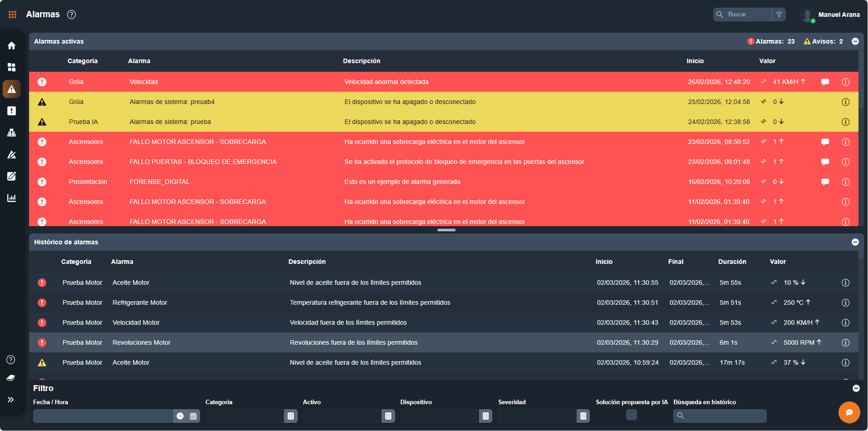The image size is (868, 431).
Task: Toggle Solución propuesta por IA checkbox
Action: [x=631, y=415]
